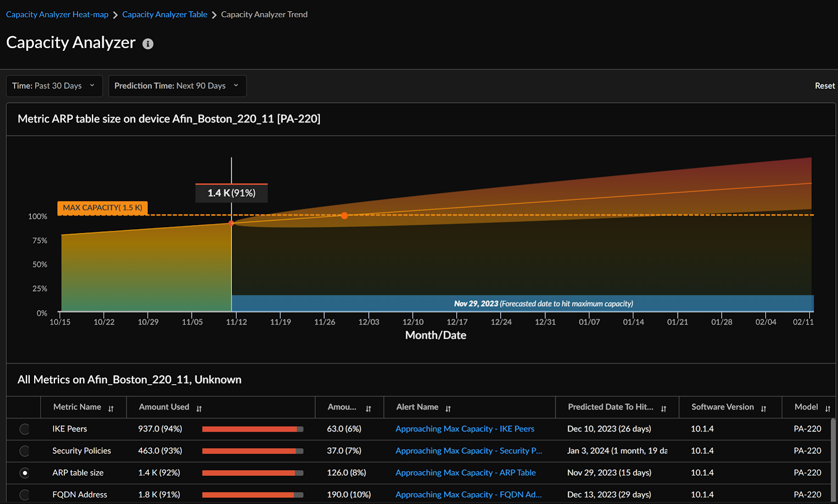Sort by Amount Used column icon
This screenshot has height=504, width=838.
199,409
